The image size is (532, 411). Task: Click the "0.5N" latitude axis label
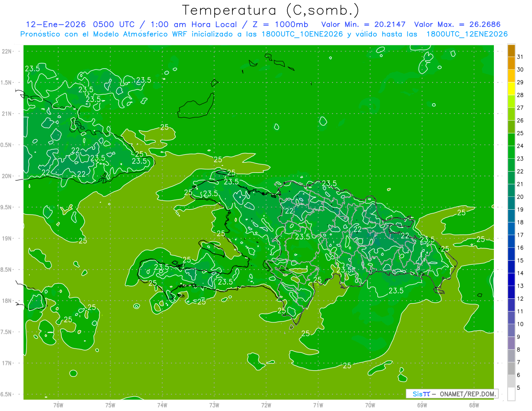point(7,145)
